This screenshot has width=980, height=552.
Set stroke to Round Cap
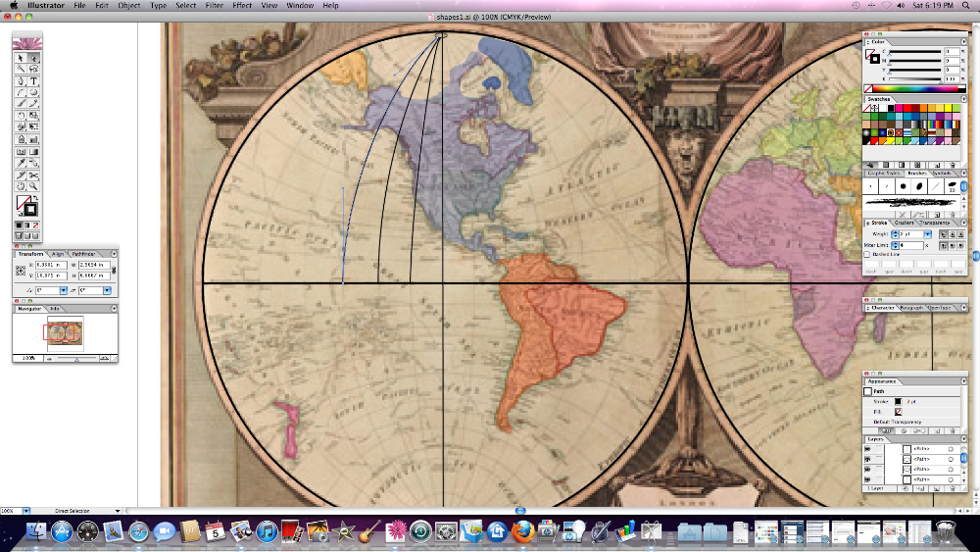pyautogui.click(x=953, y=234)
